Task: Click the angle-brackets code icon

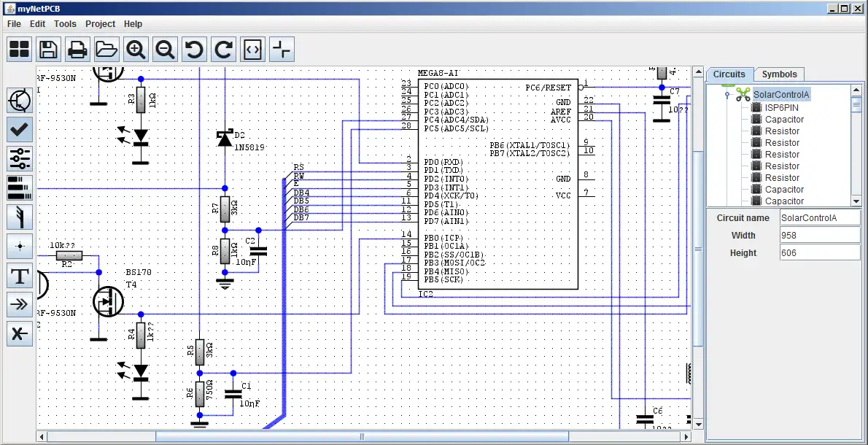Action: (x=252, y=50)
